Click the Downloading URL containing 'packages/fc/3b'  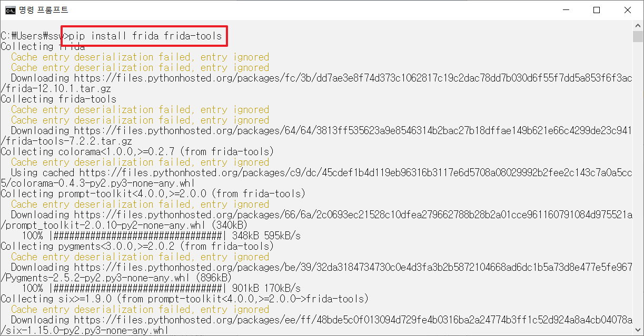[x=321, y=78]
